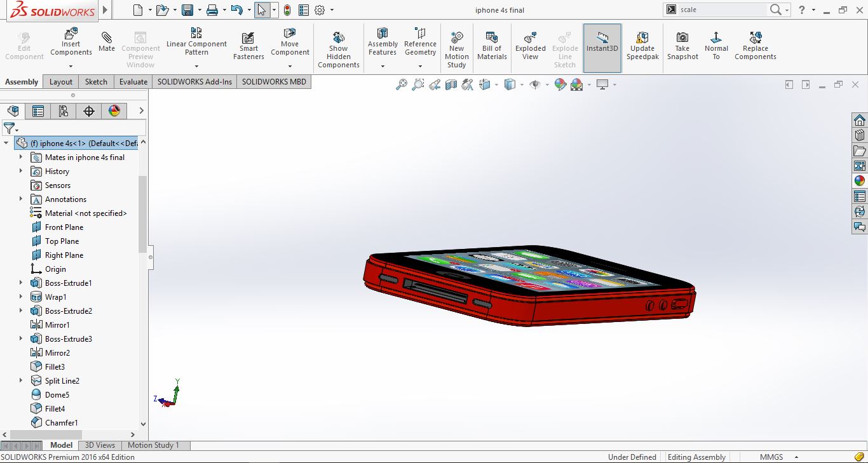Viewport: 868px width, 463px height.
Task: Click Zoom to Area icon
Action: pos(418,84)
